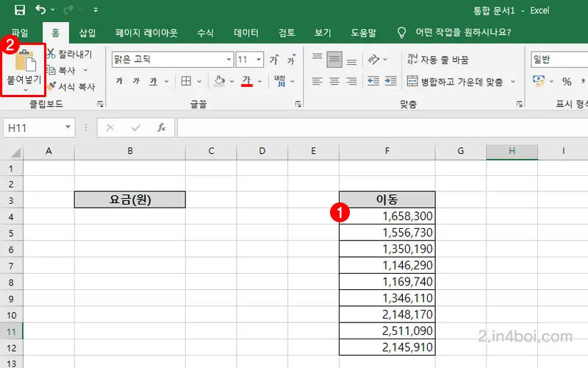Screen dimensions: 588x368
Task: Select cell with value 1,658,300
Action: click(x=387, y=216)
